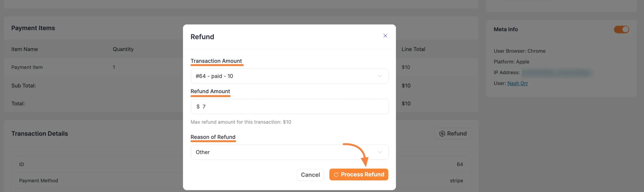The width and height of the screenshot is (644, 192).
Task: Click the Meta Info panel header
Action: pyautogui.click(x=506, y=29)
